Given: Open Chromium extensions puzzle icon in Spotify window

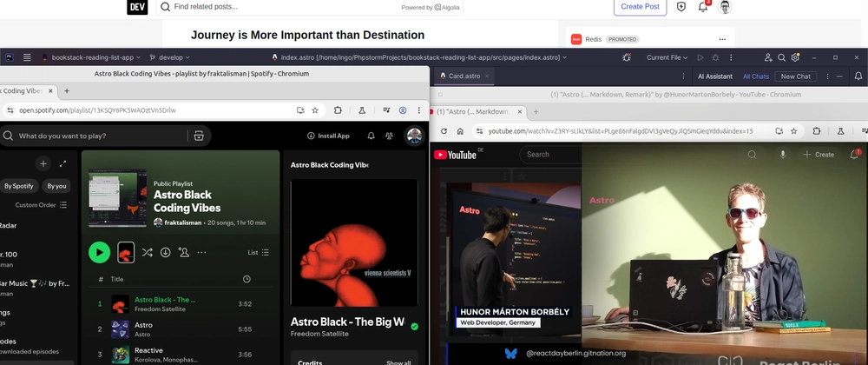Looking at the screenshot, I should (338, 110).
